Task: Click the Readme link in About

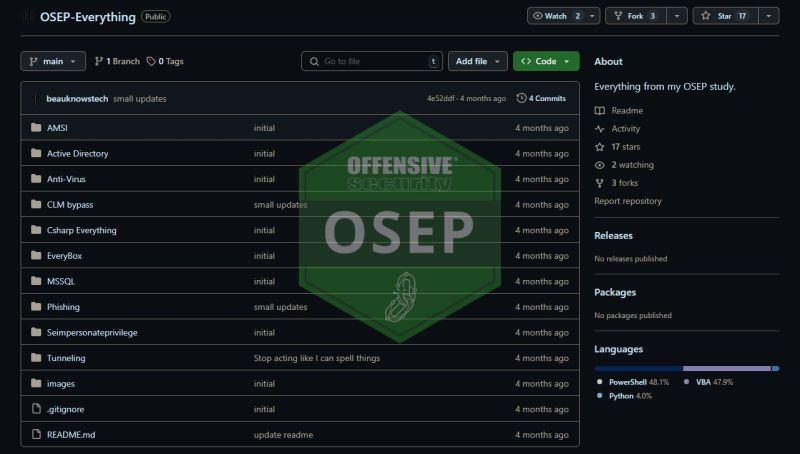Action: tap(627, 110)
